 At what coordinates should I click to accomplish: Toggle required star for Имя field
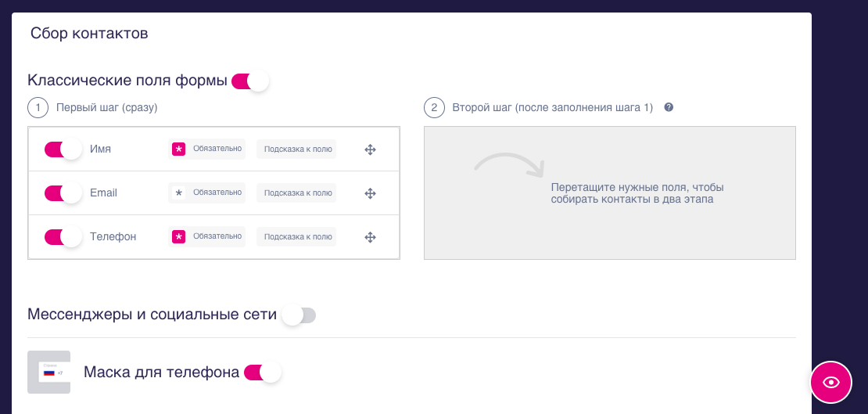pos(179,149)
